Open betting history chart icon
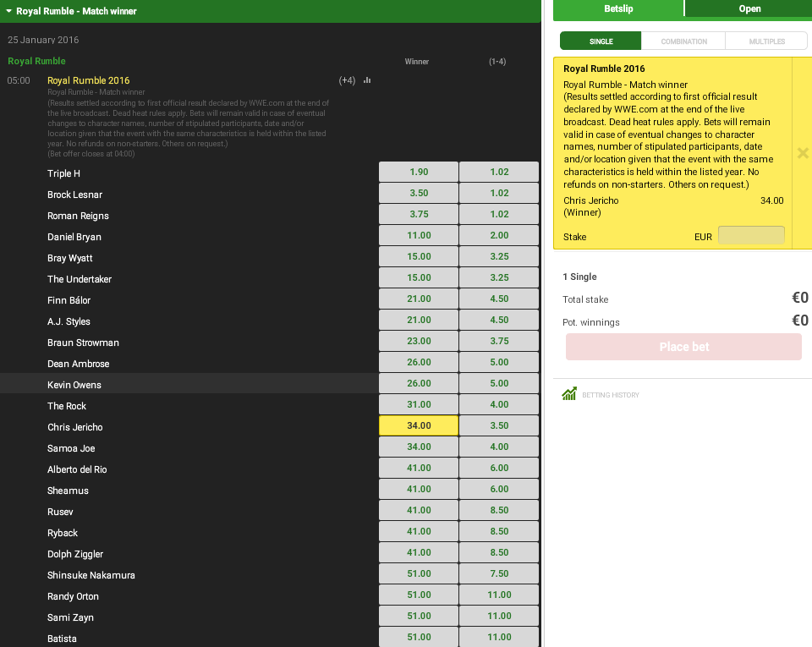The height and width of the screenshot is (647, 812). pyautogui.click(x=569, y=394)
